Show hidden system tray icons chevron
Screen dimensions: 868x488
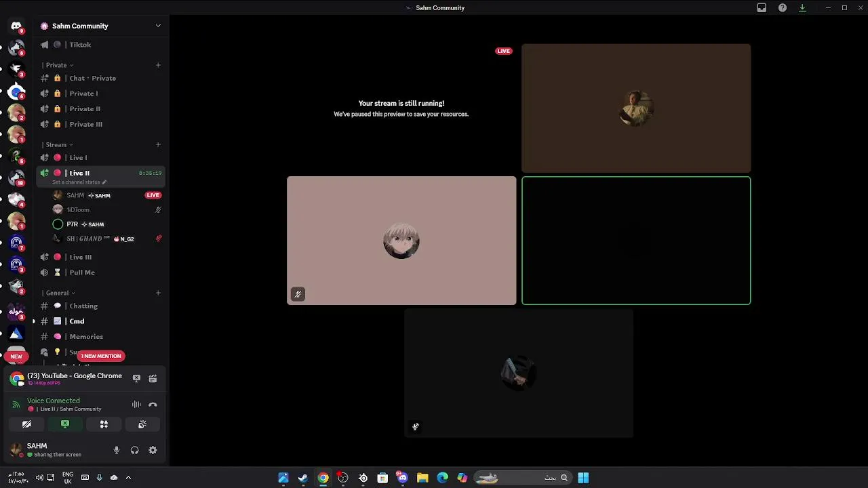(x=128, y=478)
